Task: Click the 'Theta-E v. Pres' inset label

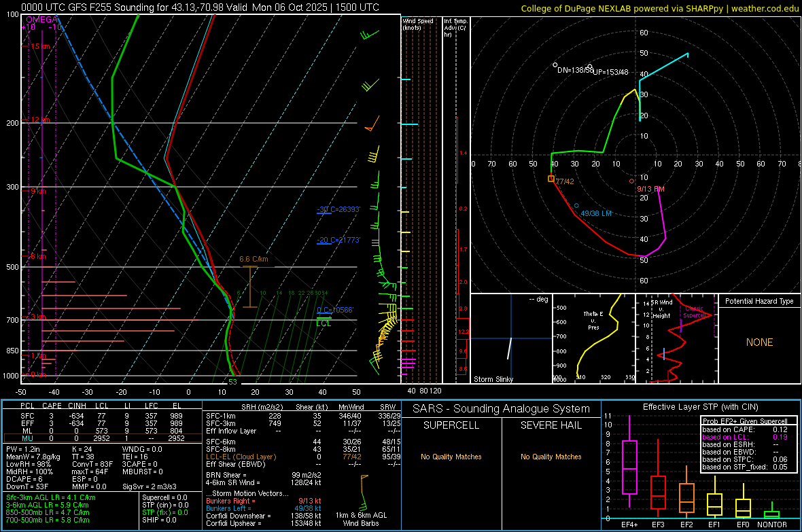Action: (593, 320)
